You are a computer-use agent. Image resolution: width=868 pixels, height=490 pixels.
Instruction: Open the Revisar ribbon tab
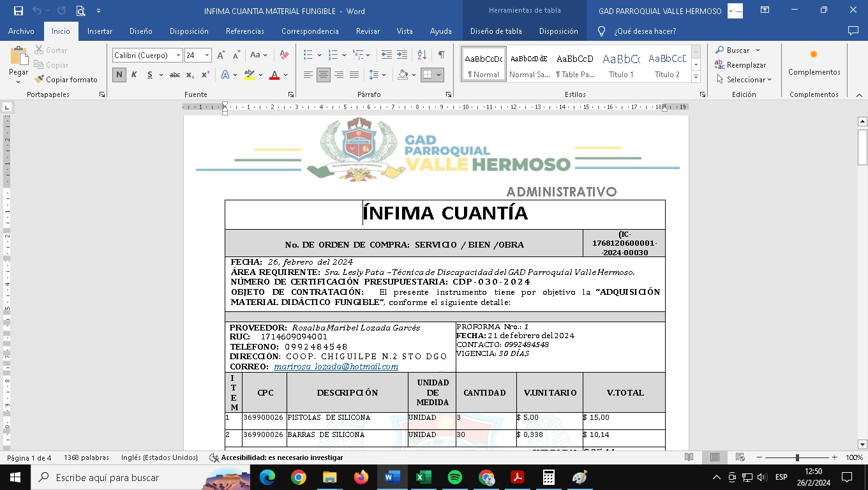(x=368, y=31)
